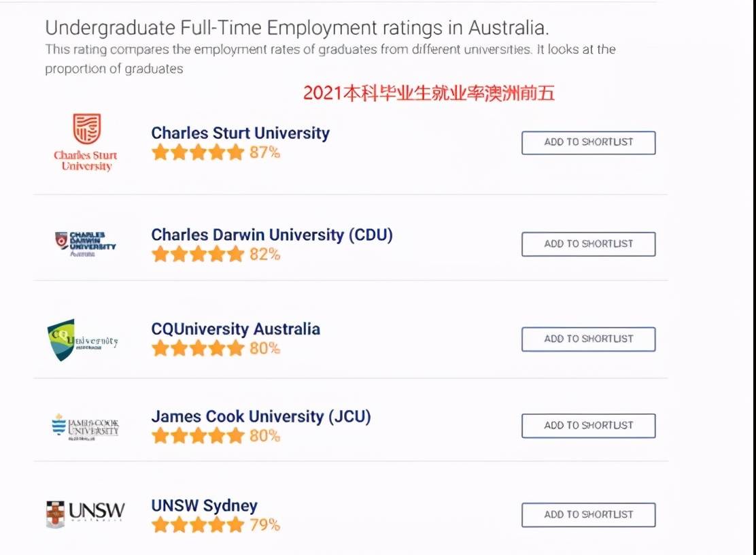
Task: Click the Charles Darwin University logo
Action: [84, 242]
